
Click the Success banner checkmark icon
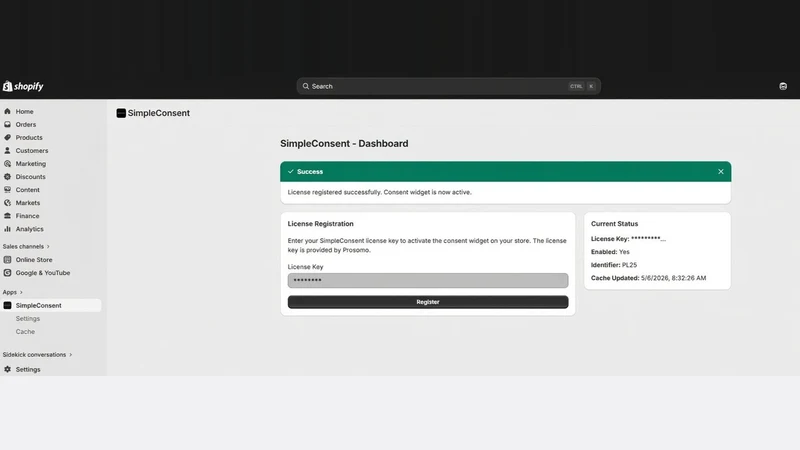290,171
